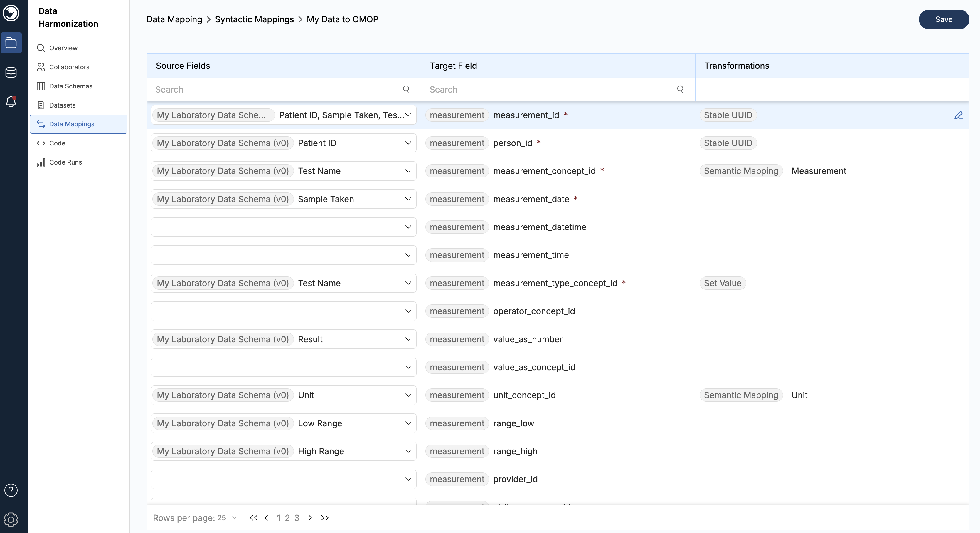Go to first page with double-left arrows
The height and width of the screenshot is (533, 980).
click(x=254, y=518)
